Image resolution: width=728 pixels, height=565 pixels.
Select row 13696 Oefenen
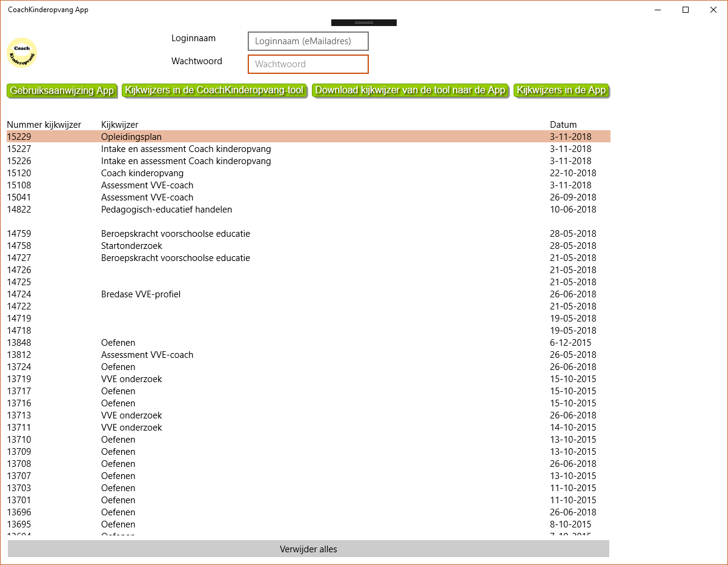(308, 512)
